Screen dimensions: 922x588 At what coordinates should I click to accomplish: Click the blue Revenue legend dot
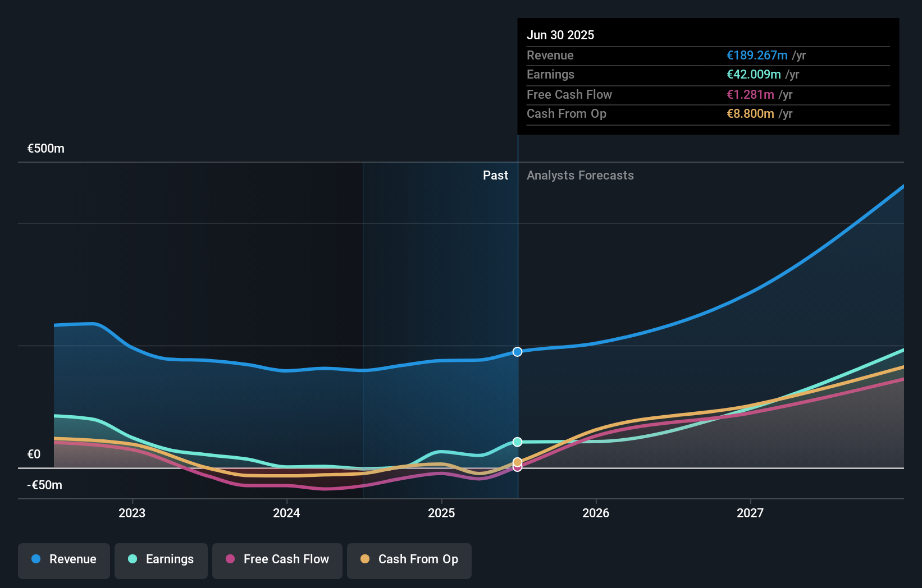coord(36,559)
